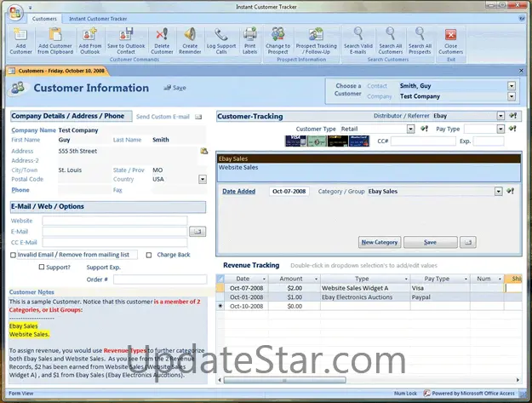Select the Website Sales category row
Image resolution: width=532 pixels, height=403 pixels.
click(x=369, y=167)
